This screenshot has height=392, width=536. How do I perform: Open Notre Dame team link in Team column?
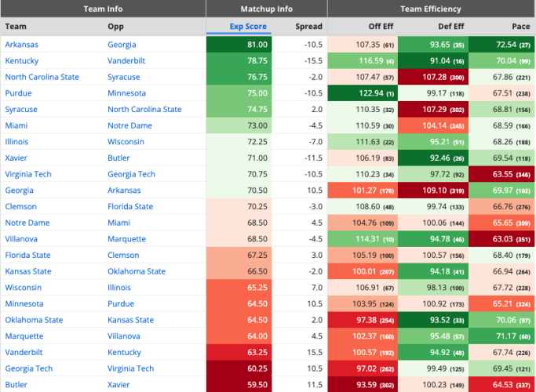(27, 223)
